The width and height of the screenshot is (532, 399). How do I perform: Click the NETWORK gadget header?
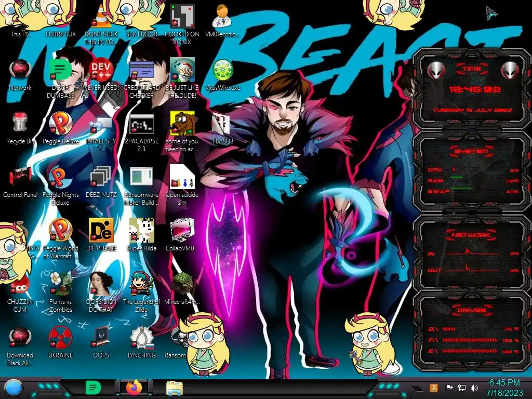click(x=472, y=235)
